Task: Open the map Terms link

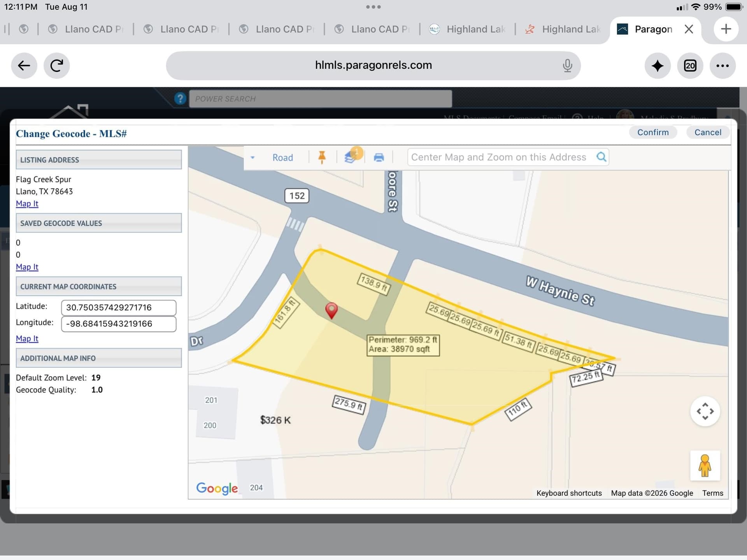Action: coord(712,493)
